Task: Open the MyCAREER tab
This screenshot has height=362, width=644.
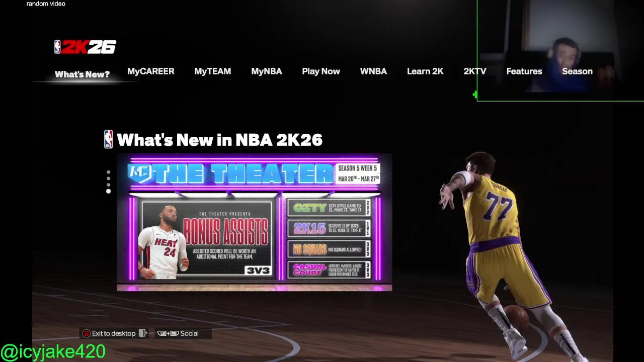Action: tap(151, 71)
